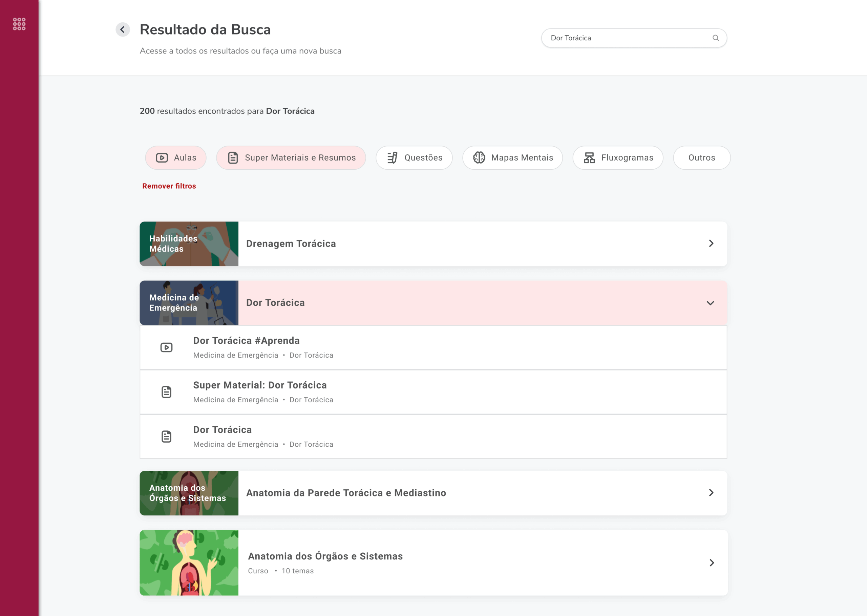The height and width of the screenshot is (616, 867).
Task: Open the app grid menu in the sidebar
Action: pyautogui.click(x=19, y=24)
